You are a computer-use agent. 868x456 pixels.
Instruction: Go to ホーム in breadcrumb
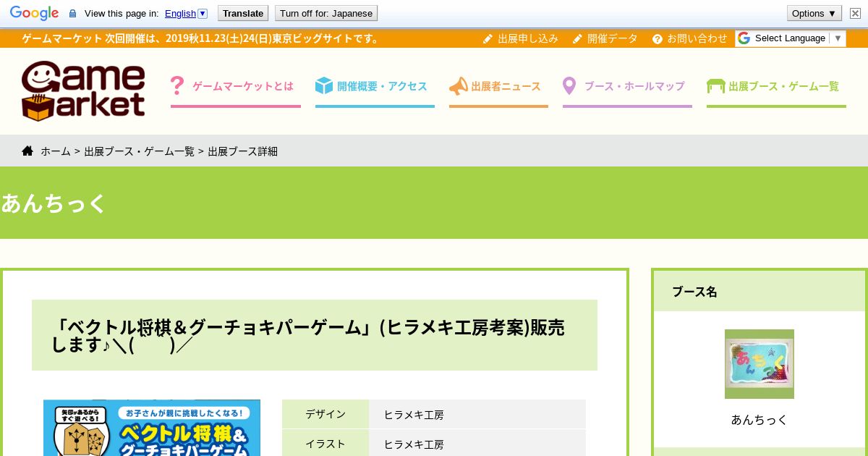(56, 151)
